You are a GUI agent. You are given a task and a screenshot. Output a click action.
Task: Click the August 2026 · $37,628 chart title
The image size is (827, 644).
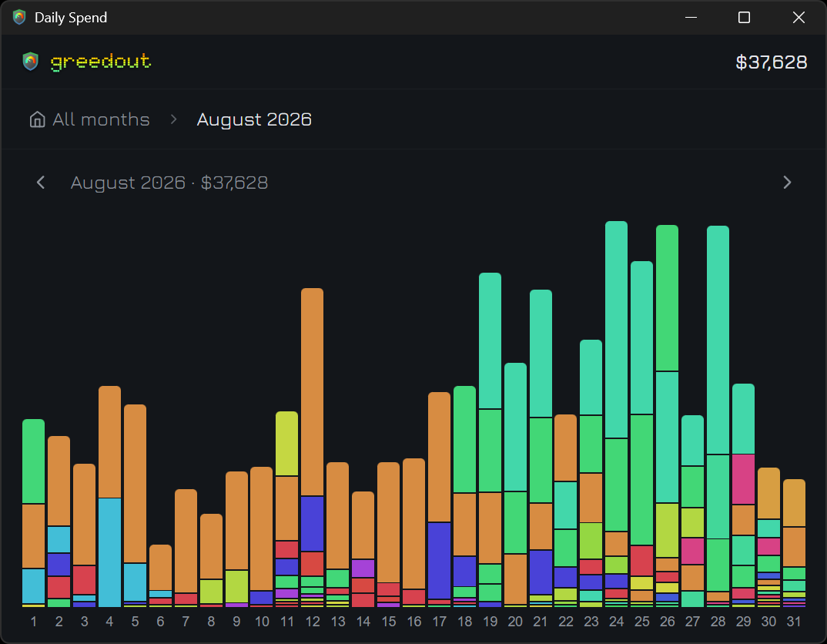point(169,183)
